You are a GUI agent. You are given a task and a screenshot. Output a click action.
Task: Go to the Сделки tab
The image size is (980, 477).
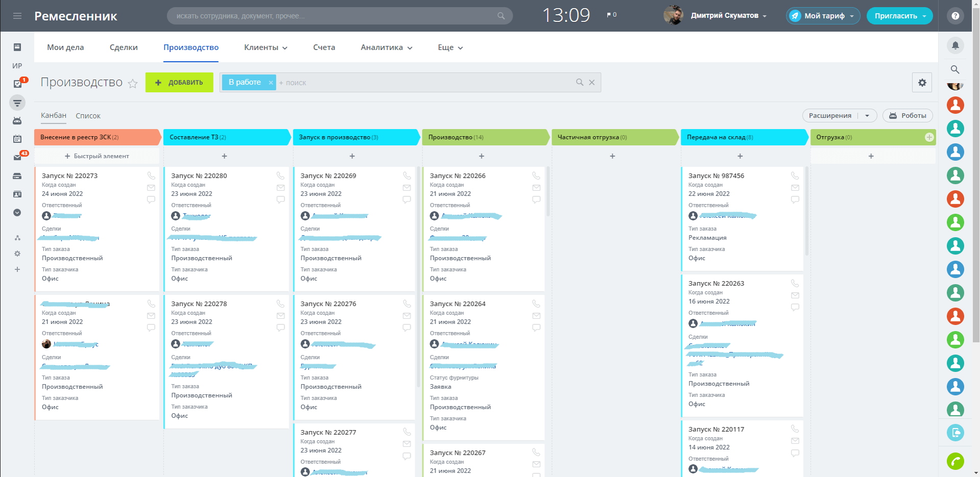pos(124,47)
